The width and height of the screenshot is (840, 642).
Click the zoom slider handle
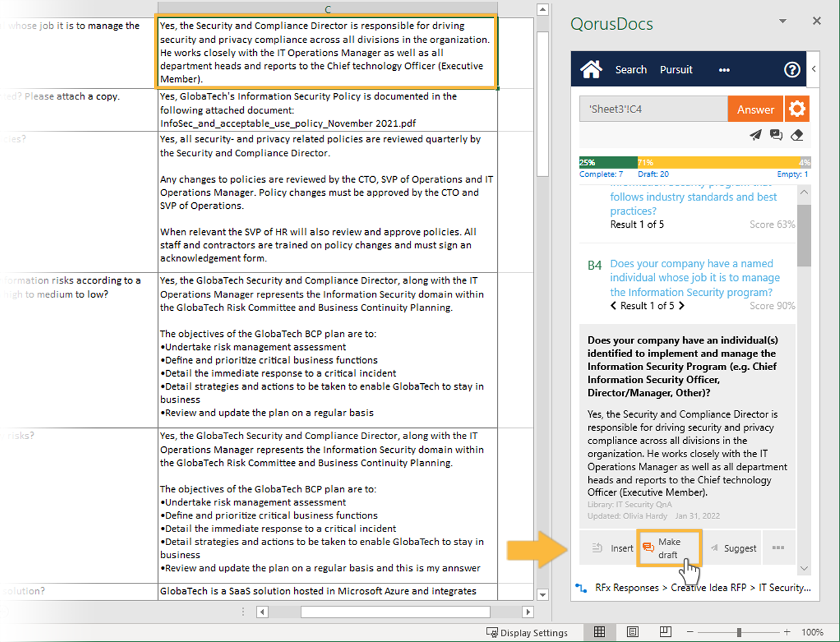739,632
